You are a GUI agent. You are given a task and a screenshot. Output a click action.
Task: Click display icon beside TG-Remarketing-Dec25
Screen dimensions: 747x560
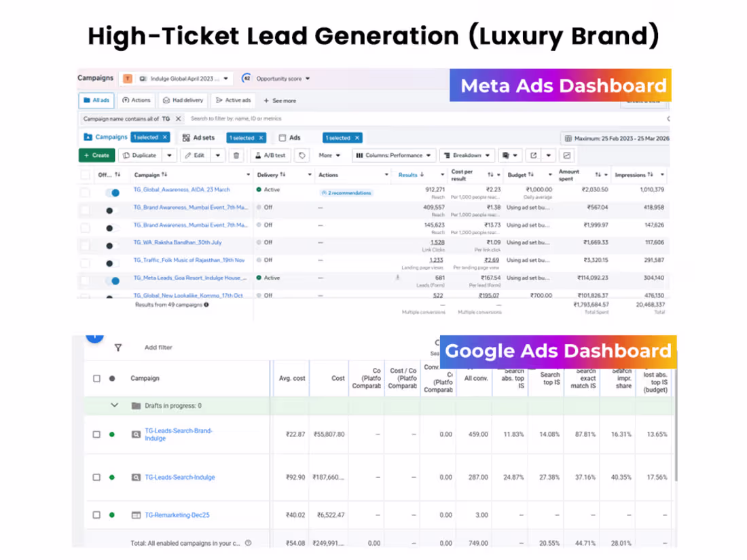(136, 515)
